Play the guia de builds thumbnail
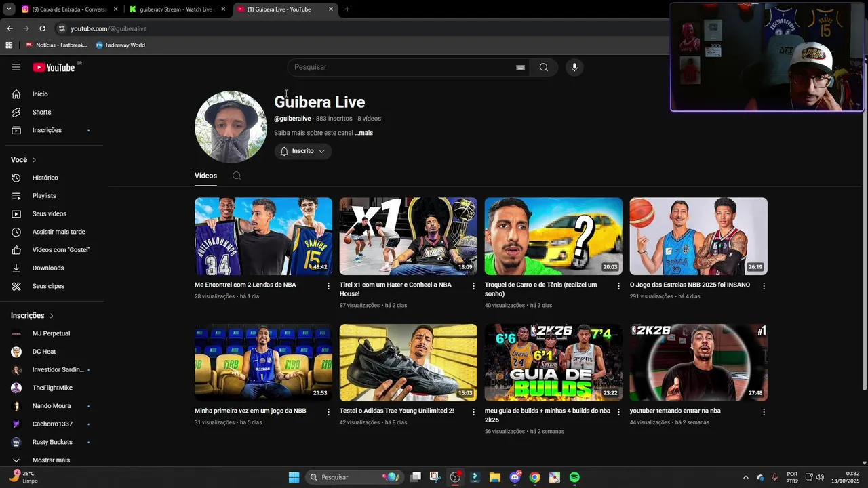 (553, 363)
